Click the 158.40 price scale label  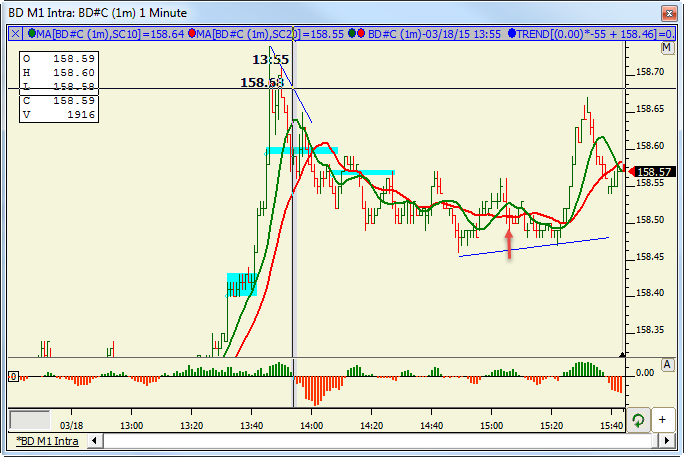click(x=650, y=293)
